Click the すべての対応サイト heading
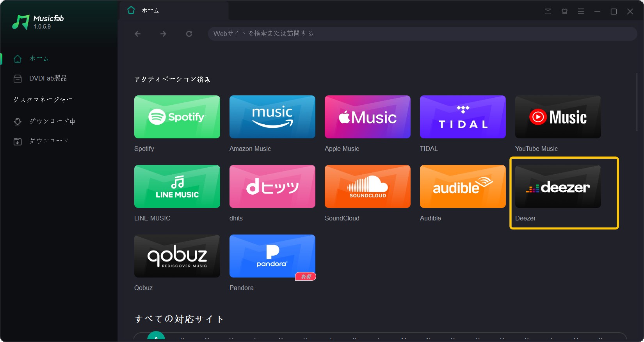 tap(179, 319)
